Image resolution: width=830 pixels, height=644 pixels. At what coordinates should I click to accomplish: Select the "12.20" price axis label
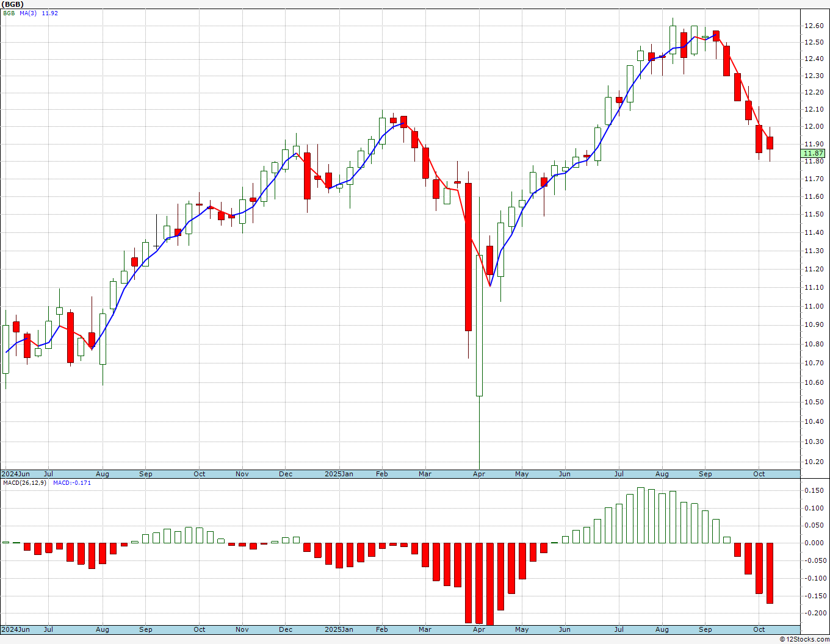(x=814, y=93)
